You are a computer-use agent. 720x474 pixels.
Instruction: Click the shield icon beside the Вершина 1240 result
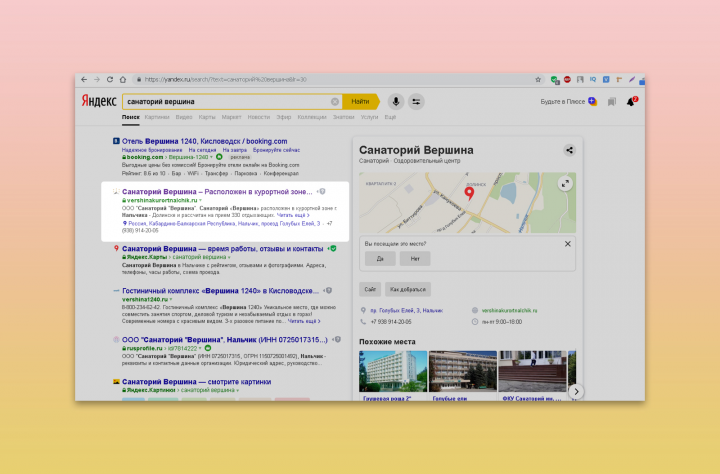pyautogui.click(x=328, y=290)
